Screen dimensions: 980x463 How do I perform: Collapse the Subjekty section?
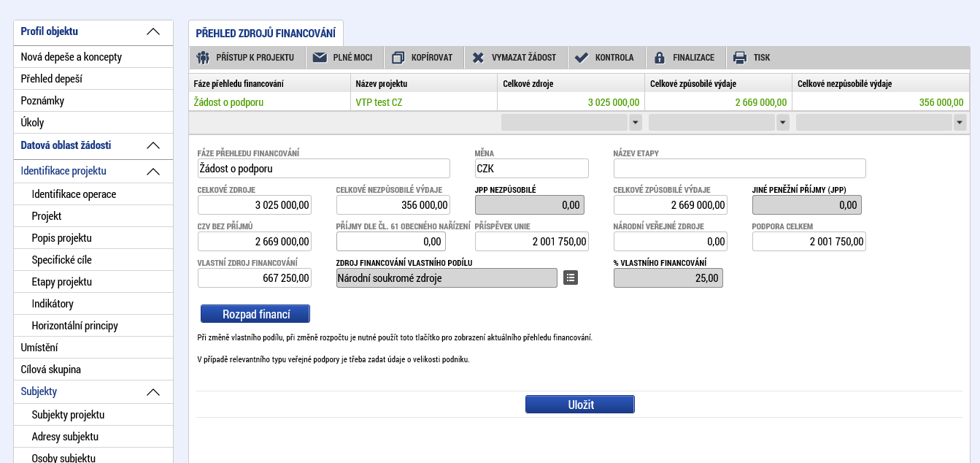pos(153,392)
